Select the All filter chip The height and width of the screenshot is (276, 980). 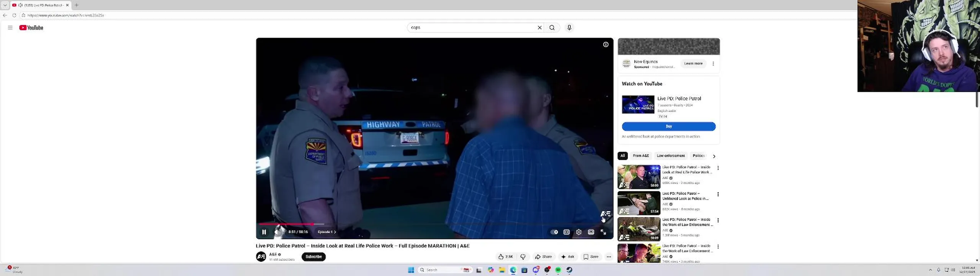point(622,156)
